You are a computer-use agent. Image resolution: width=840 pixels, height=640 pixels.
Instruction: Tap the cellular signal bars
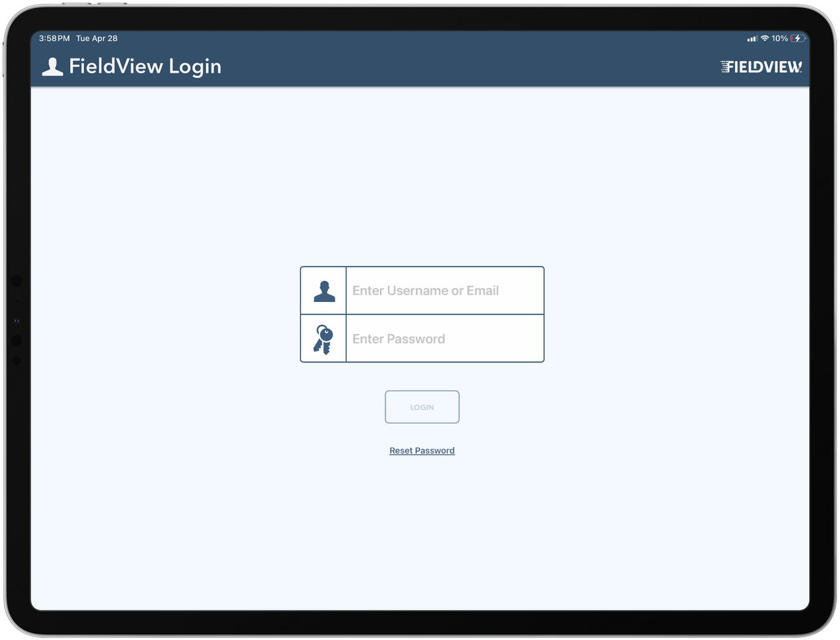click(752, 39)
